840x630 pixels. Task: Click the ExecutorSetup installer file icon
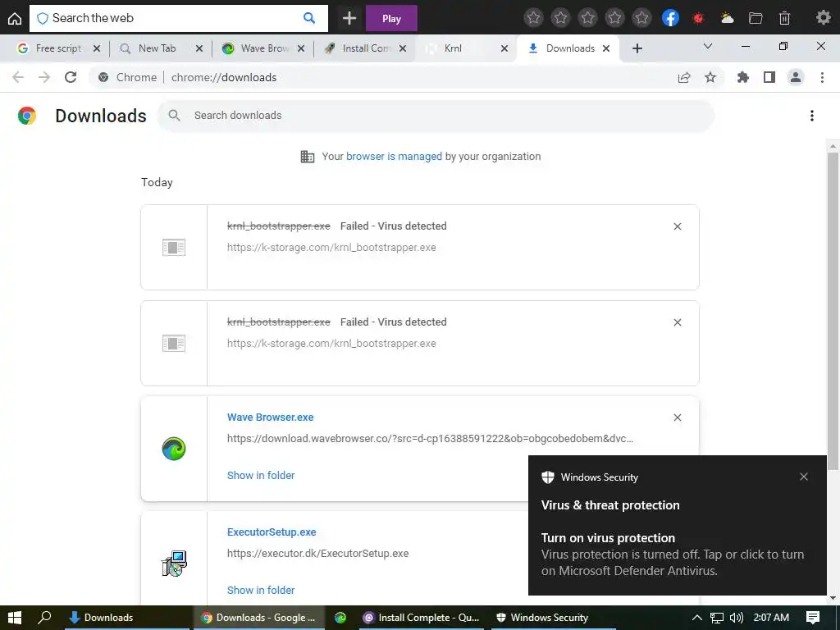click(x=174, y=563)
